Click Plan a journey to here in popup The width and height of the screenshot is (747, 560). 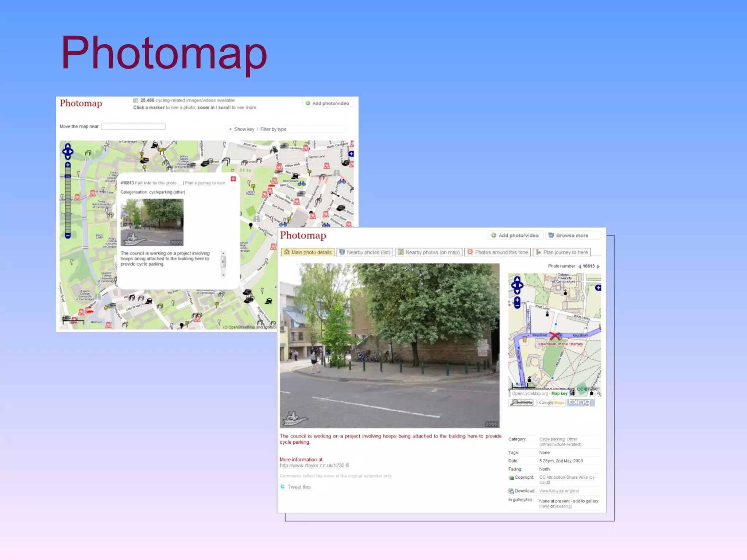[205, 183]
